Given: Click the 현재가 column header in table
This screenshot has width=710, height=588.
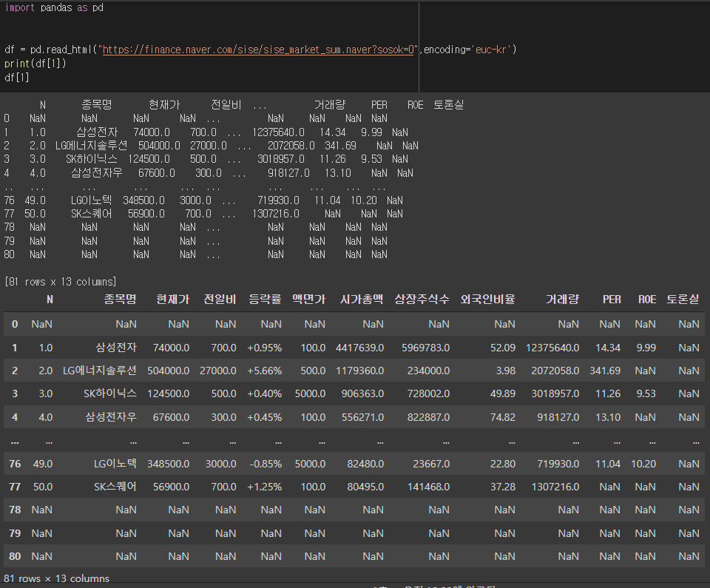Looking at the screenshot, I should [x=172, y=299].
